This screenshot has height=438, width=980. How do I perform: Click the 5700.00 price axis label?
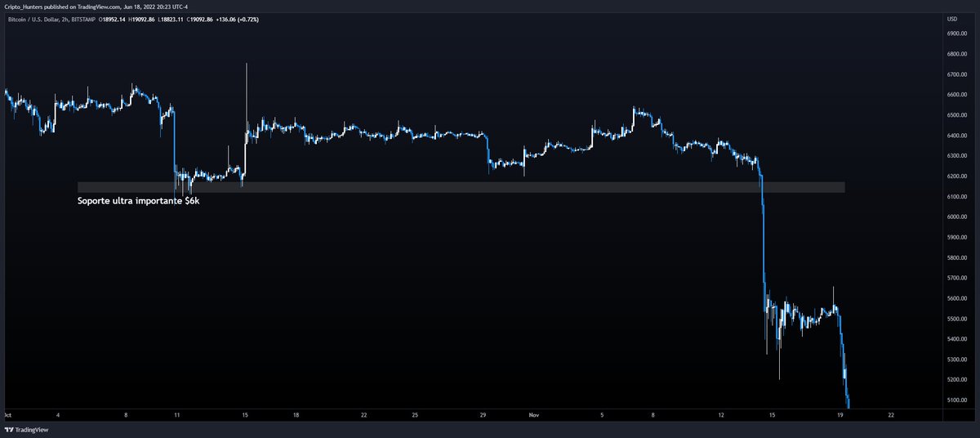pos(957,279)
